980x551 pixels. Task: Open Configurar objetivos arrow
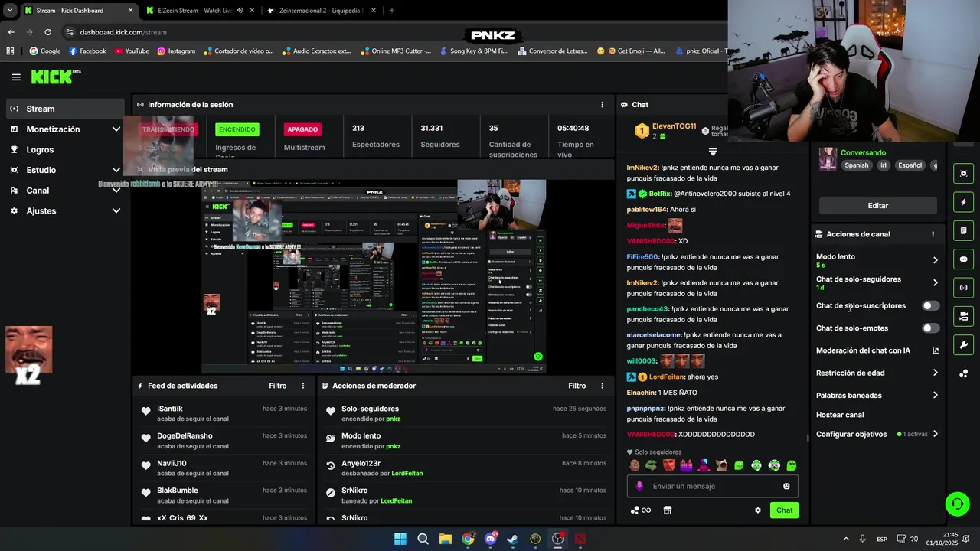[935, 434]
